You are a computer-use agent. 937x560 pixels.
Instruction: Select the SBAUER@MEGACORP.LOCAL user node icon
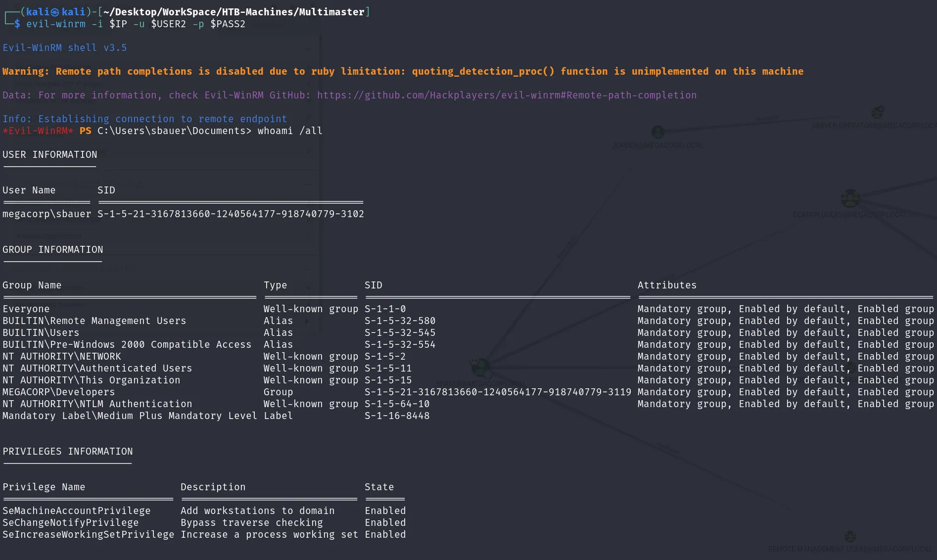pyautogui.click(x=480, y=367)
